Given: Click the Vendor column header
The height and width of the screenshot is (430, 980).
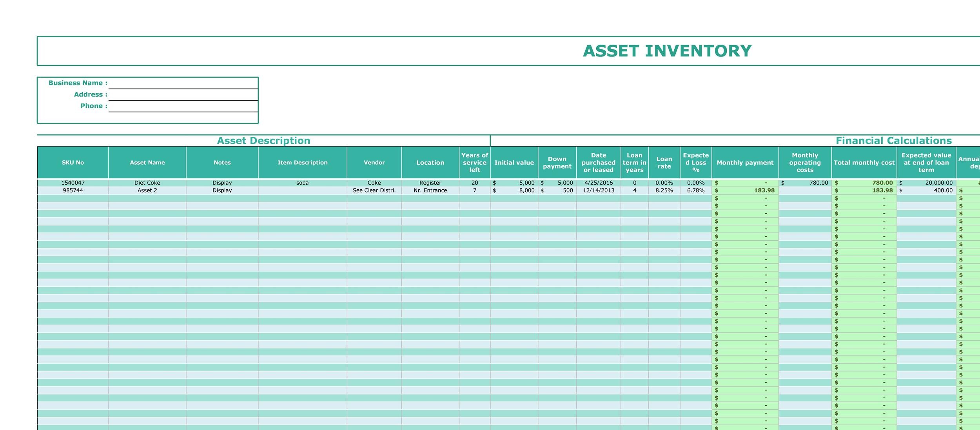Looking at the screenshot, I should (x=374, y=163).
